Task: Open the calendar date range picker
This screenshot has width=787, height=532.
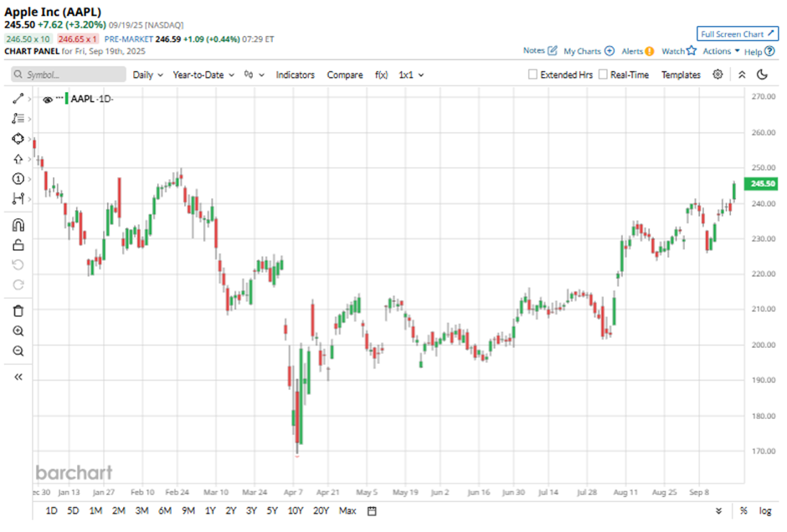Action: point(372,510)
